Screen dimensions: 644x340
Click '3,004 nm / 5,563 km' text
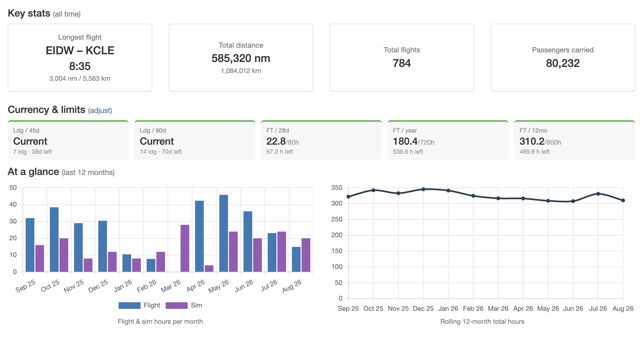coord(80,79)
